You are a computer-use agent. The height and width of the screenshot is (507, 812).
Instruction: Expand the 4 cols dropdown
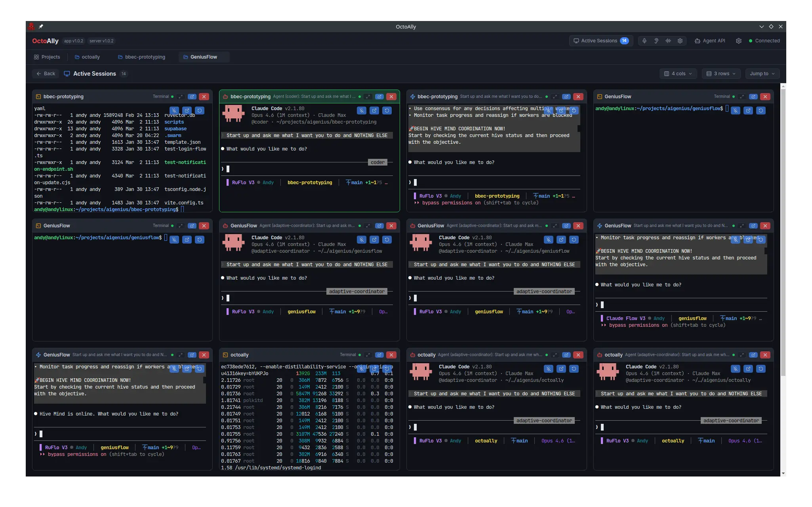click(678, 74)
